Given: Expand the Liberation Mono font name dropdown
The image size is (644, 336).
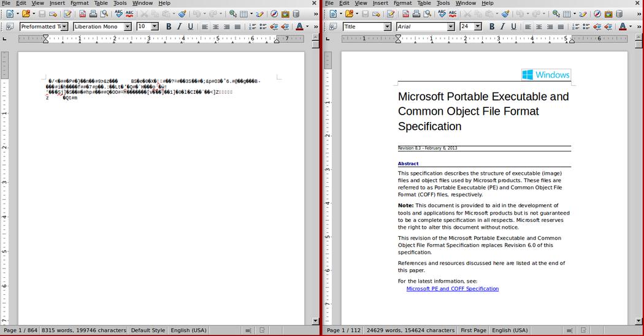Looking at the screenshot, I should tap(128, 27).
